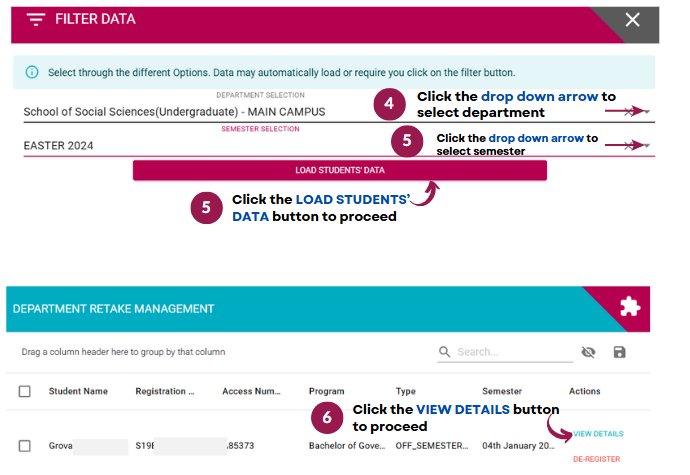This screenshot has width=690, height=475.
Task: Click the magnifier search icon
Action: click(x=445, y=352)
